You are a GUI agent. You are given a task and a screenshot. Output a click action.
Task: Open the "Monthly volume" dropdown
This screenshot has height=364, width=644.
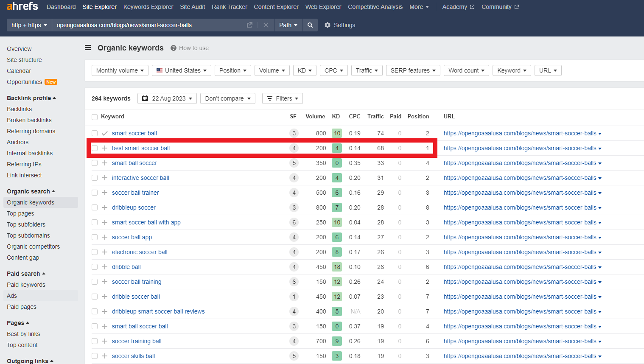[x=120, y=70]
